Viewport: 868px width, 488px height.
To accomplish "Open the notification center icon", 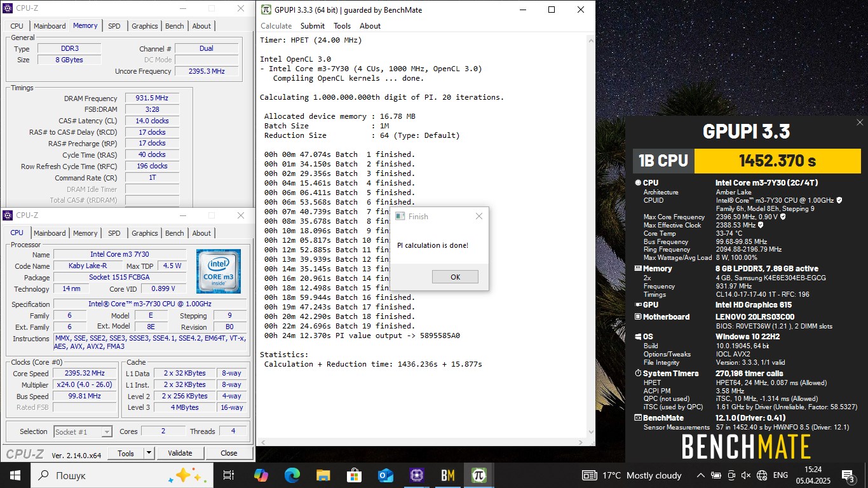I will [848, 475].
